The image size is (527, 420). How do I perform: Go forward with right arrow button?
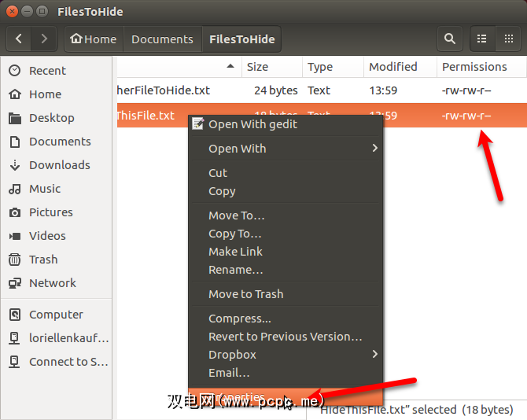pos(44,39)
